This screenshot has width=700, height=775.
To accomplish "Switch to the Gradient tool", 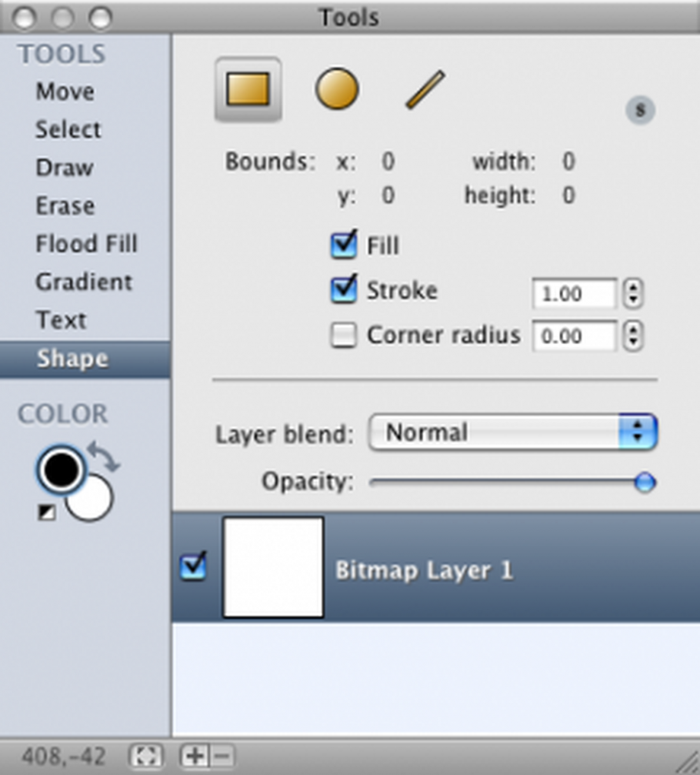I will (84, 282).
